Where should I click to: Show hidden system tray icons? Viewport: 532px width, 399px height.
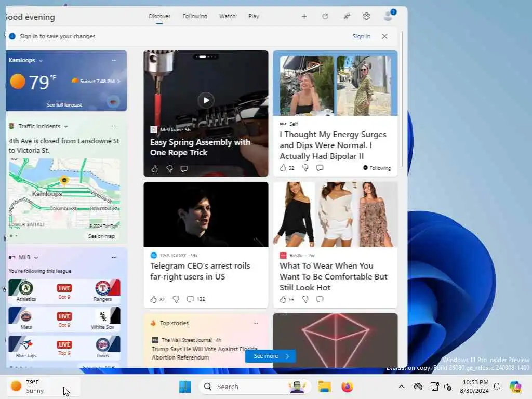click(x=402, y=387)
